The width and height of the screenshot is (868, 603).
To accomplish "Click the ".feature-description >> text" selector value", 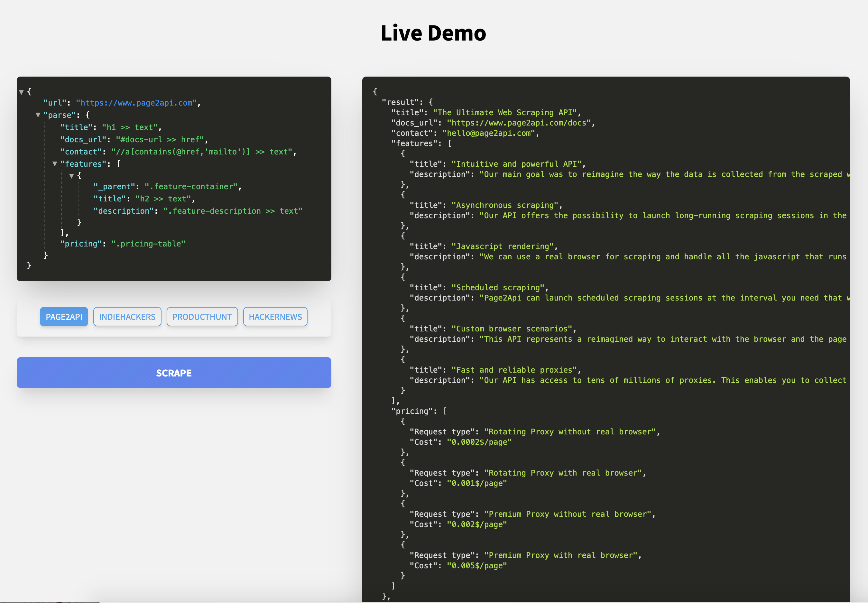I will click(x=233, y=210).
